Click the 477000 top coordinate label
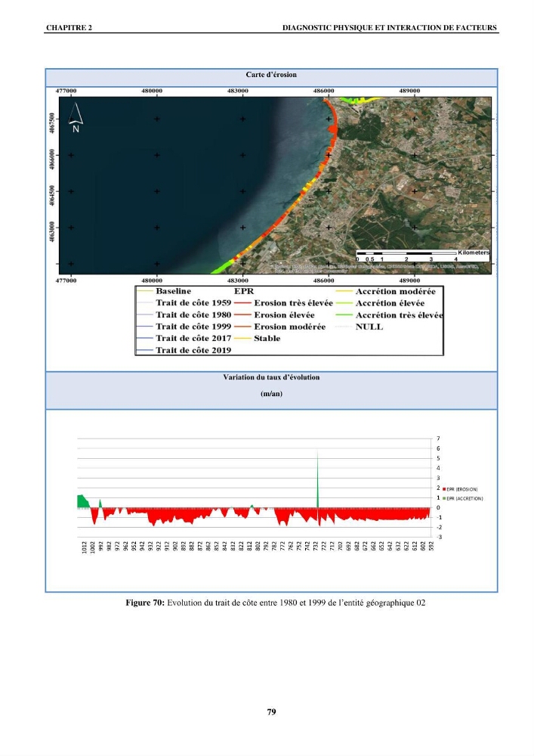The height and width of the screenshot is (756, 534). click(x=66, y=91)
